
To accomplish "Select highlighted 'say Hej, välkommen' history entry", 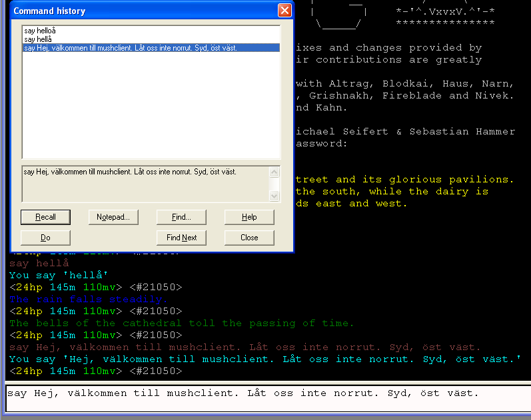I will (x=151, y=48).
